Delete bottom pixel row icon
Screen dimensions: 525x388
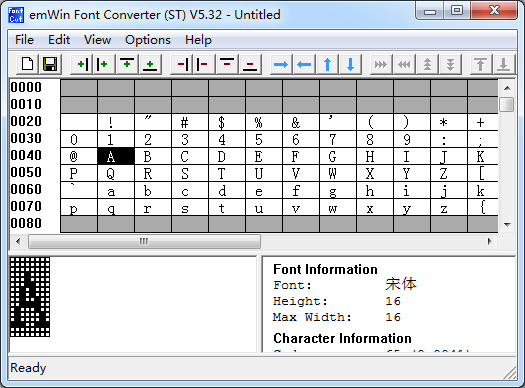pyautogui.click(x=250, y=64)
